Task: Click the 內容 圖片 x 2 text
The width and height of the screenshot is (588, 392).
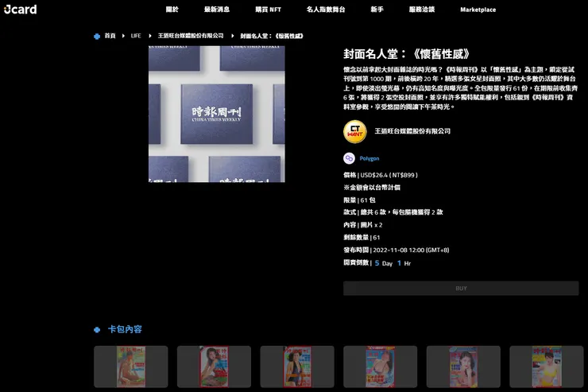Action: click(x=363, y=225)
